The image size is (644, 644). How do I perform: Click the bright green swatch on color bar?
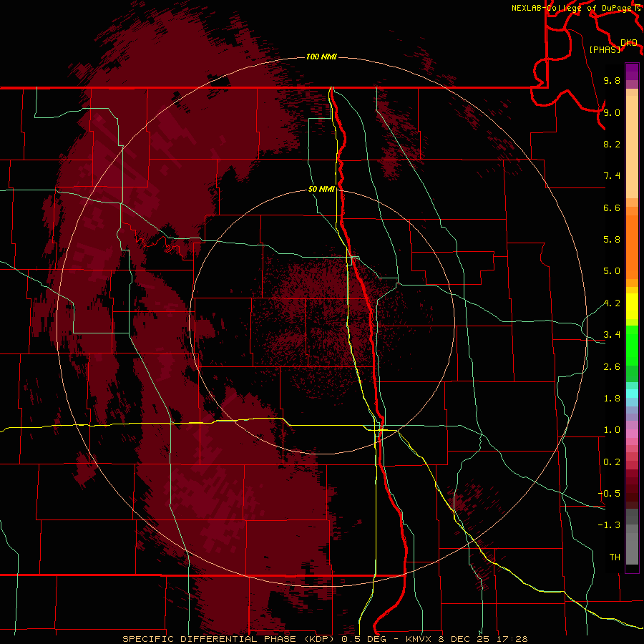(x=632, y=346)
